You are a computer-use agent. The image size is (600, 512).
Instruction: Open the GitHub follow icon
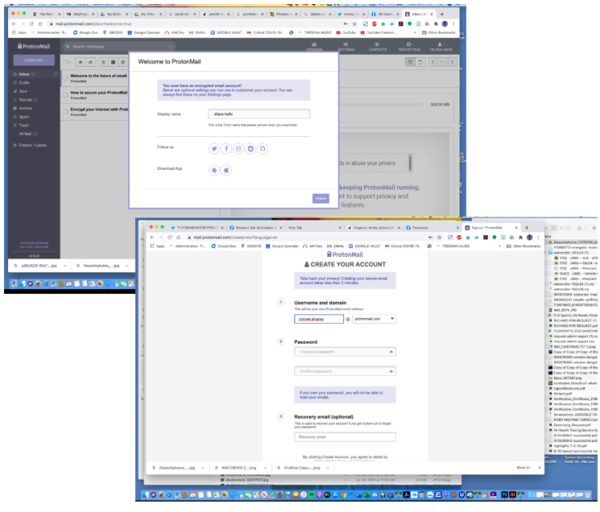pos(263,148)
